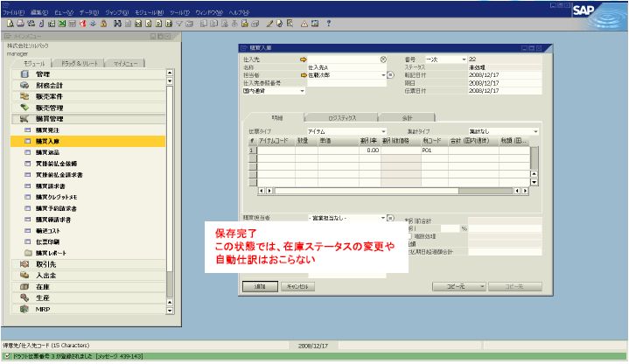This screenshot has height=364, width=629.
Task: Open 購買クレジットメモ menu entry
Action: 88,198
